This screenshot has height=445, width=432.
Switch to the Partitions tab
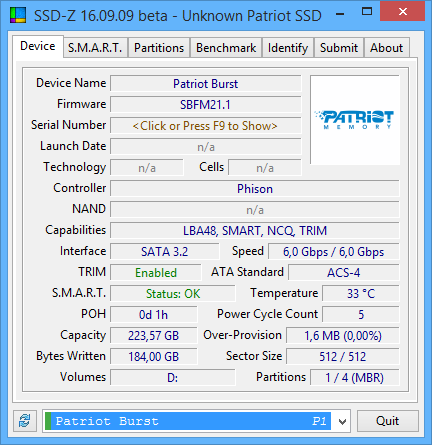pyautogui.click(x=159, y=48)
